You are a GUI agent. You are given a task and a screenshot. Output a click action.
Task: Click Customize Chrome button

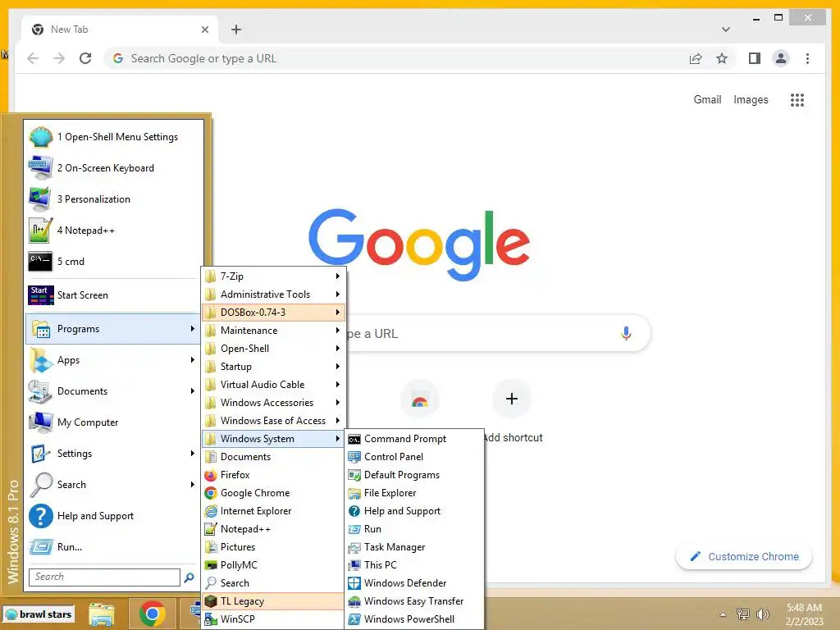744,557
